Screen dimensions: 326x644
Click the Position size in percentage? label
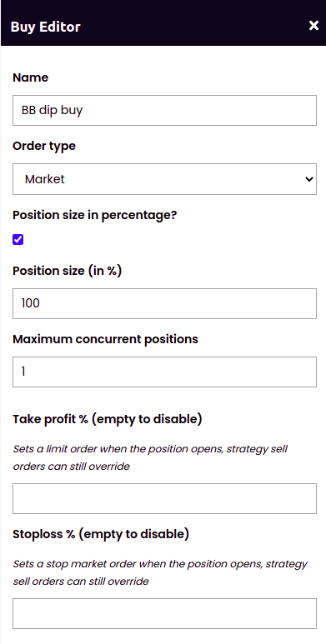point(94,215)
